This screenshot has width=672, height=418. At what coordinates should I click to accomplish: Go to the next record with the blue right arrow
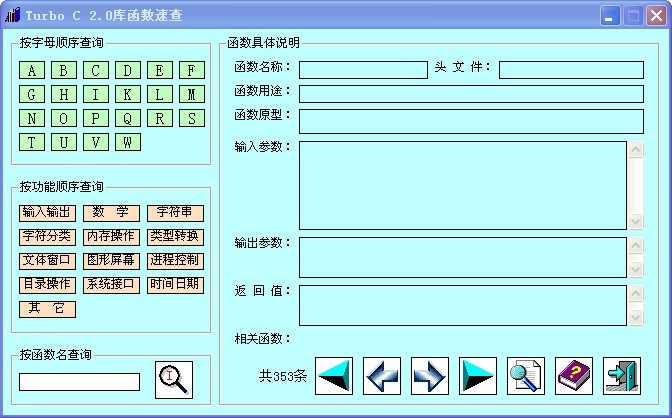[430, 376]
